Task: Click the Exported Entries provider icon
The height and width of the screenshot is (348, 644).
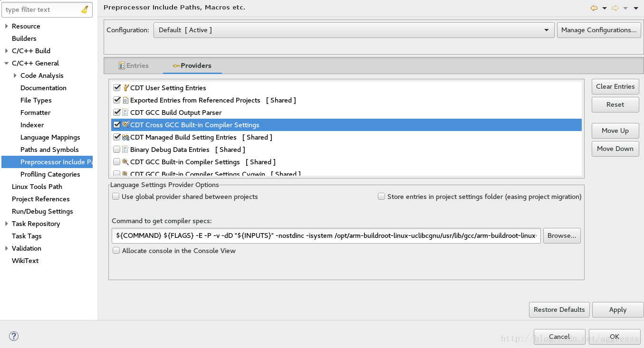Action: (x=126, y=100)
